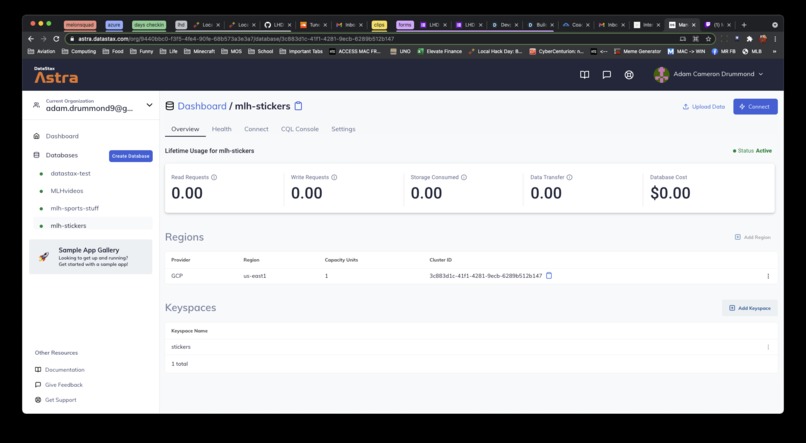The image size is (806, 443).
Task: Click the rocket icon in Sample App Gallery
Action: 44,256
